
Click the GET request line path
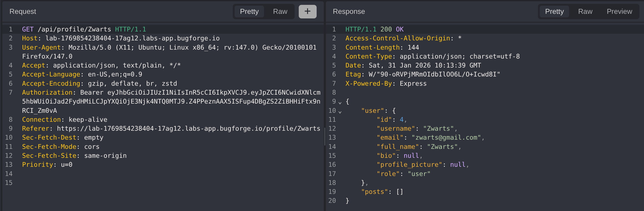click(74, 29)
